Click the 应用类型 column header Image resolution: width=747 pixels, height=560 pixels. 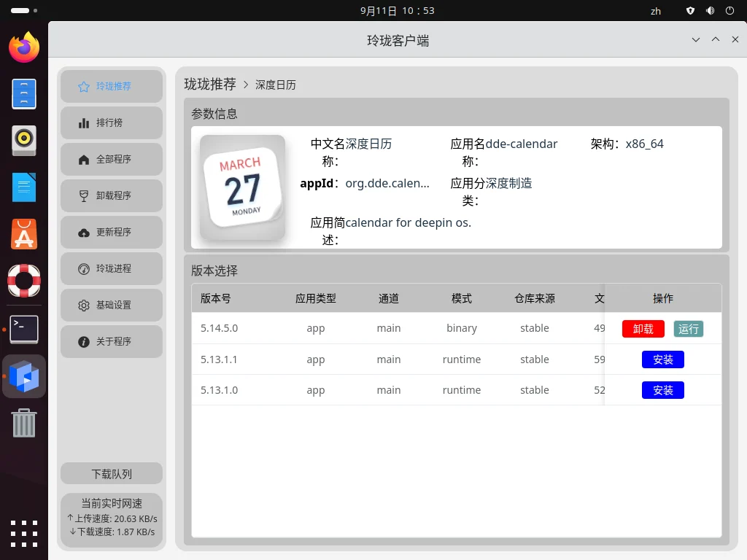[x=315, y=298]
